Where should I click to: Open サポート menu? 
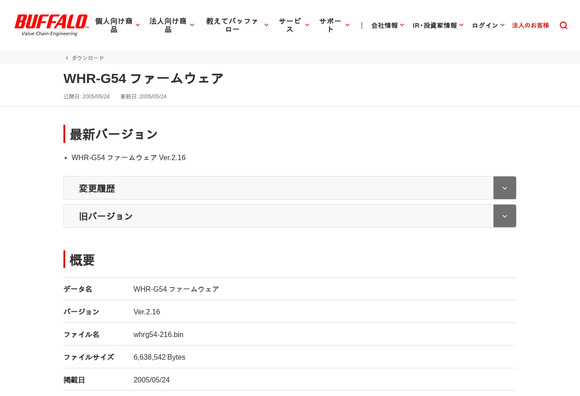(x=330, y=25)
